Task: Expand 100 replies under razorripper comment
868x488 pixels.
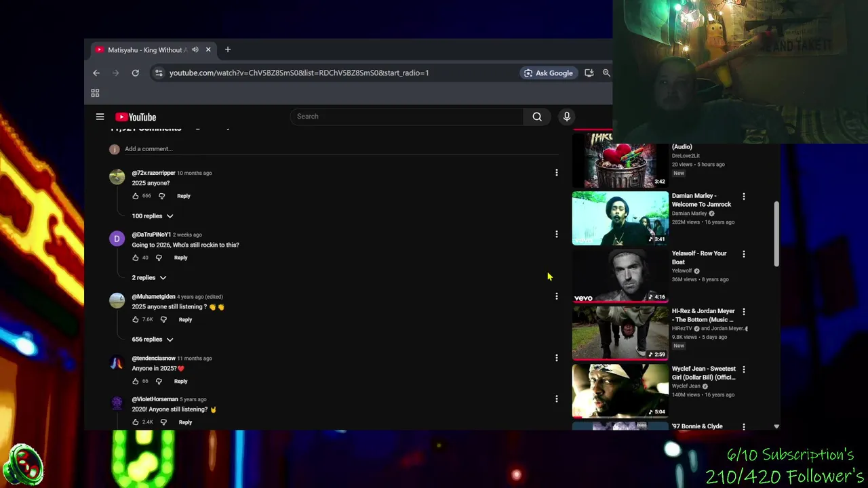Action: [153, 216]
